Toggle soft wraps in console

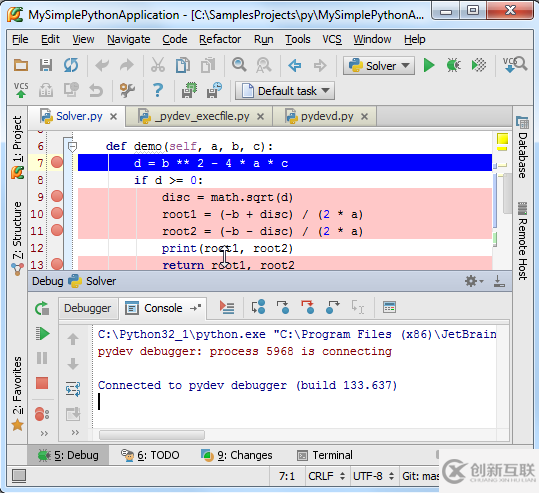73,389
